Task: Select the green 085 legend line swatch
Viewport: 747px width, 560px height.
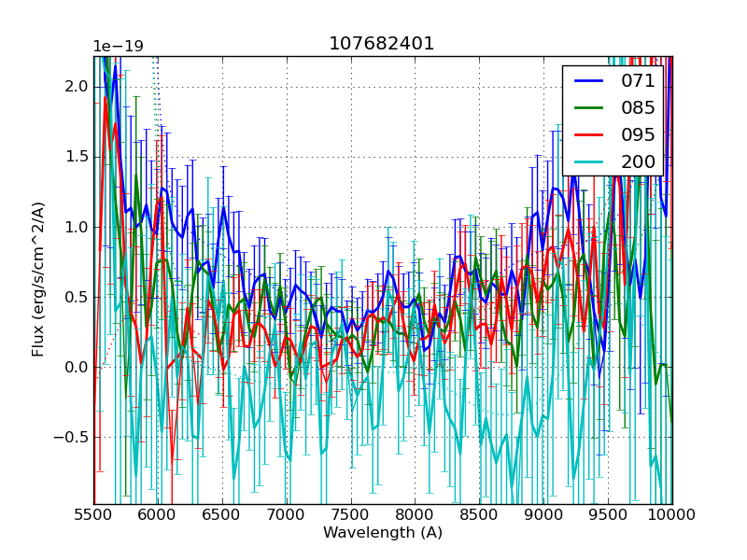Action: pyautogui.click(x=588, y=108)
